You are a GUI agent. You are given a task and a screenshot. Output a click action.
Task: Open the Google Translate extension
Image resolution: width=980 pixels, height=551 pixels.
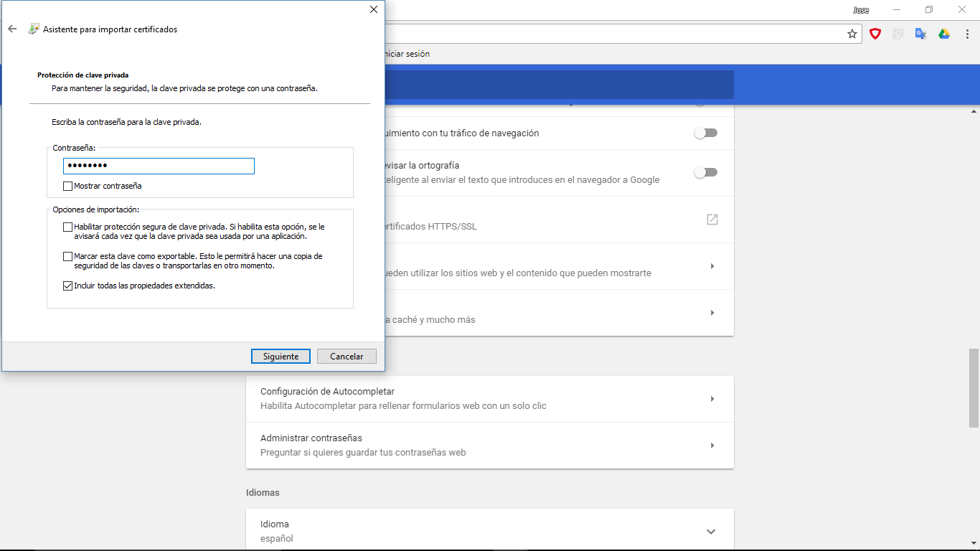(x=921, y=34)
